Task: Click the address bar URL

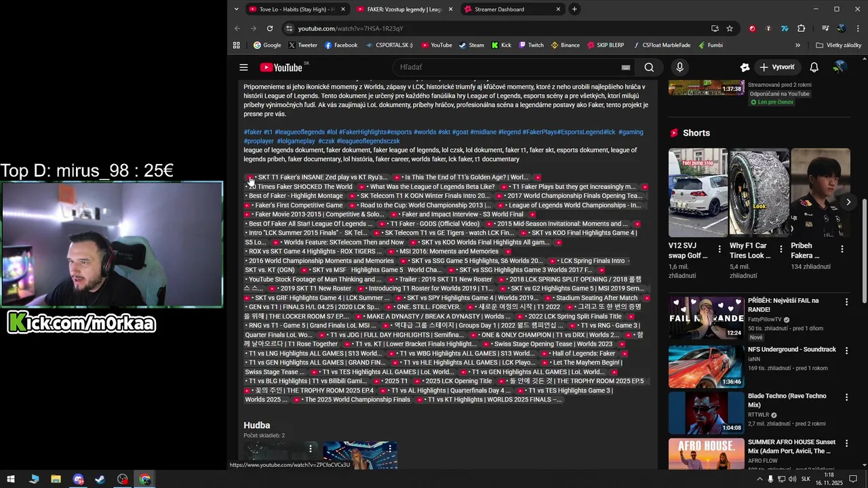Action: tap(351, 28)
